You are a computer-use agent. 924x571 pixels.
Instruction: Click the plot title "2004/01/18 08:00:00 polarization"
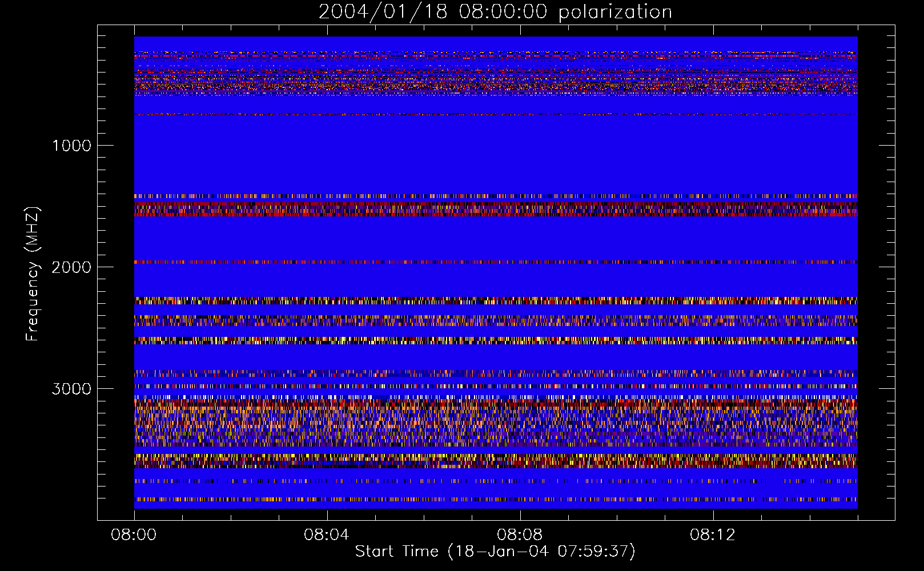click(x=495, y=12)
